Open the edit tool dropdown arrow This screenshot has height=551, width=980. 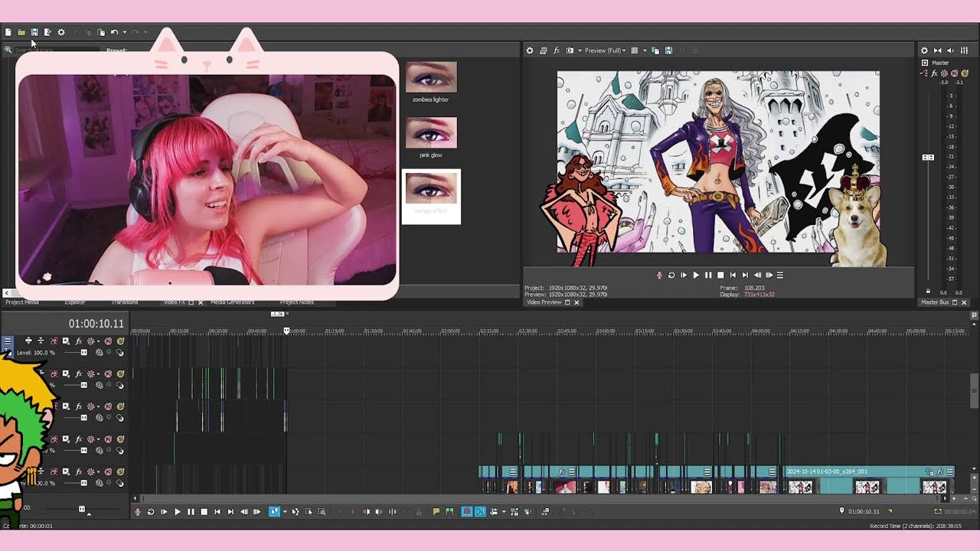pyautogui.click(x=285, y=512)
